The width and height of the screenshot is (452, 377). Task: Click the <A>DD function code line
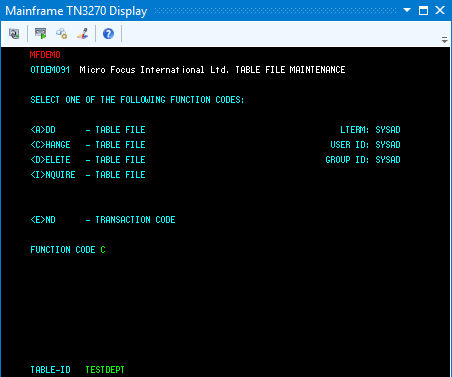88,130
